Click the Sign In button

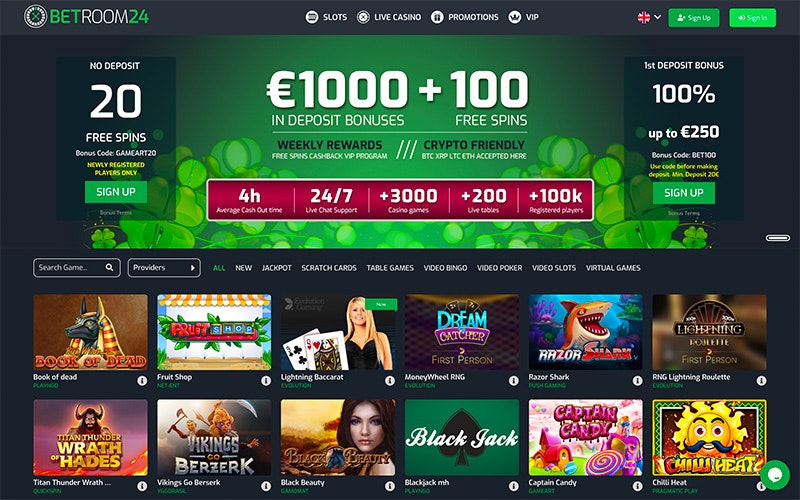[x=753, y=18]
